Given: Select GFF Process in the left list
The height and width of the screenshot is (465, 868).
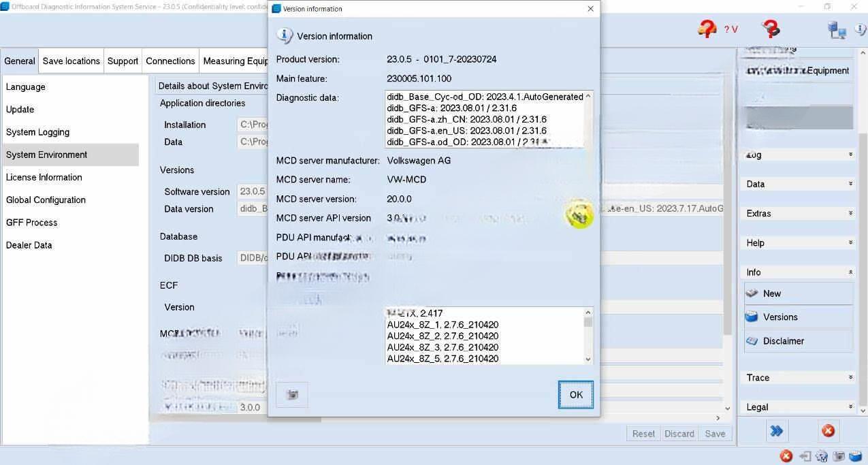Looking at the screenshot, I should pyautogui.click(x=71, y=223).
